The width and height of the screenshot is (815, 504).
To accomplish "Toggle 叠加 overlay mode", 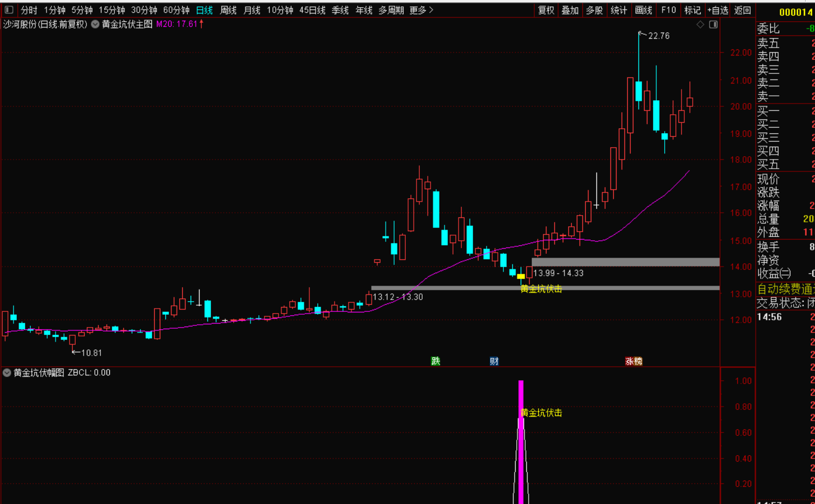I will [570, 10].
